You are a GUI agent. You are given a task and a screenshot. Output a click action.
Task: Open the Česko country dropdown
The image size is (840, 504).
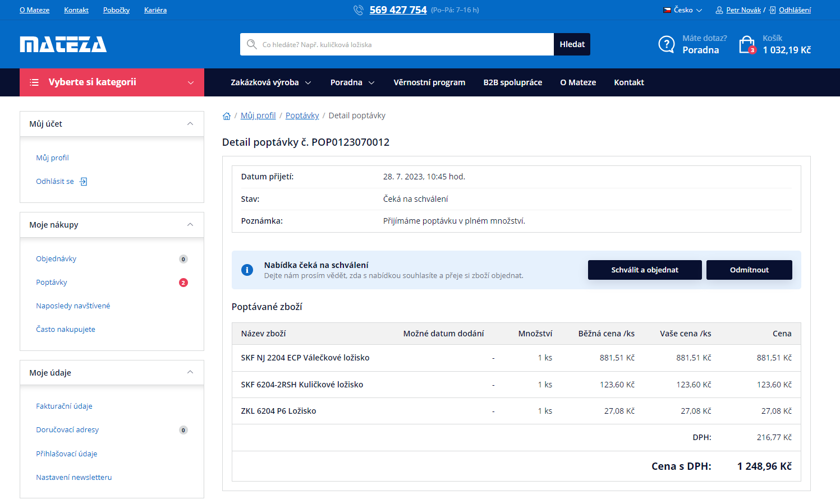pyautogui.click(x=683, y=10)
